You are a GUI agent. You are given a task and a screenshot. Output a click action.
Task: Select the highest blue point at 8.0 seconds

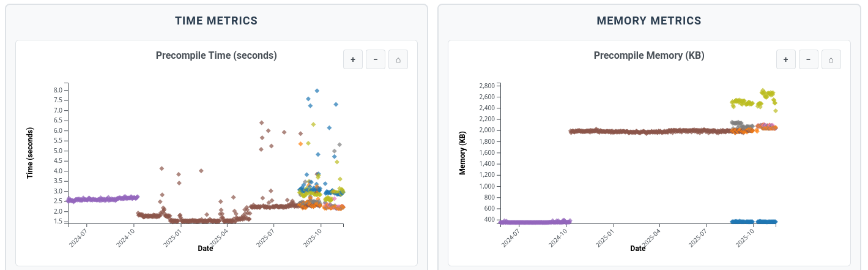317,91
